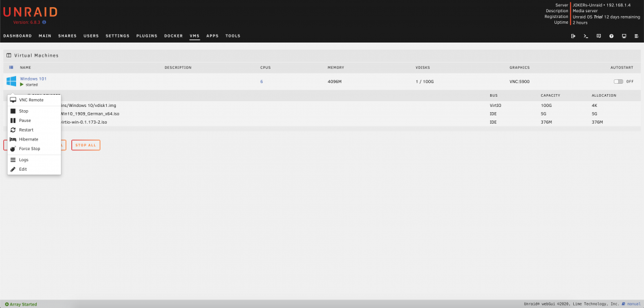The height and width of the screenshot is (308, 644).
Task: Open the MAIN tab
Action: tap(45, 36)
